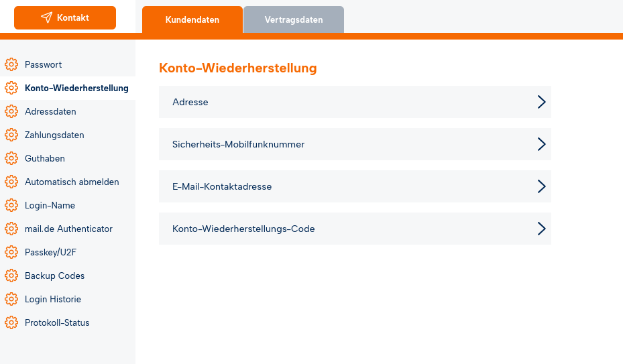This screenshot has height=364, width=623.
Task: Go to Login Historie in sidebar
Action: [x=53, y=299]
